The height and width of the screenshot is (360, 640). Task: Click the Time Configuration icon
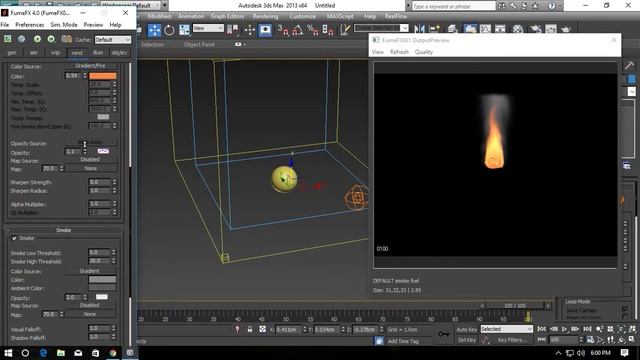click(590, 340)
